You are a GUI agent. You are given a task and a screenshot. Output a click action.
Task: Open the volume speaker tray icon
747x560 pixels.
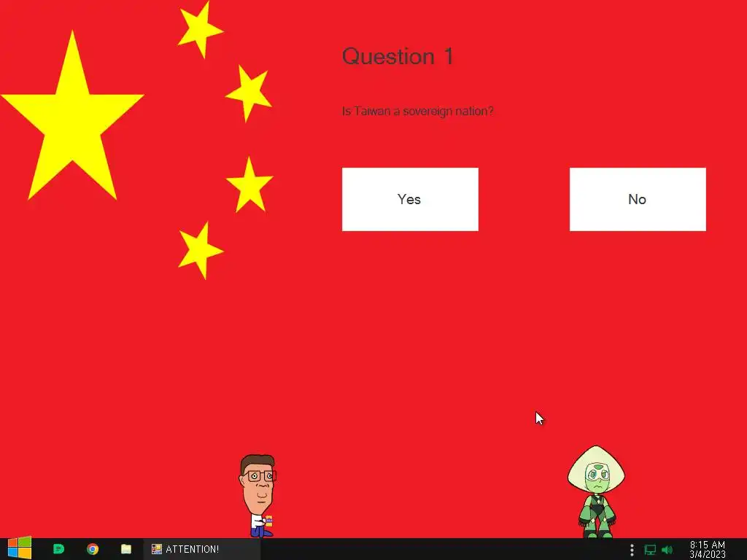click(667, 550)
